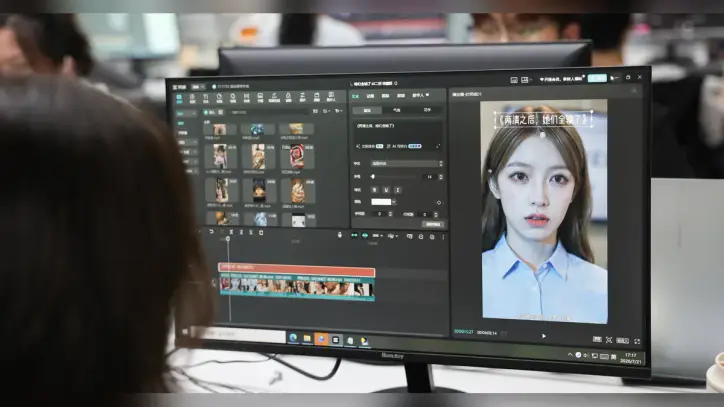Click the Windows taskbar search box

(x=238, y=334)
